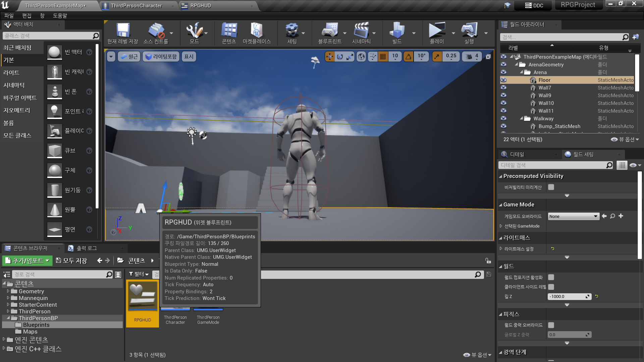The width and height of the screenshot is (644, 362).
Task: Switch to the Output Log tab
Action: [x=87, y=248]
